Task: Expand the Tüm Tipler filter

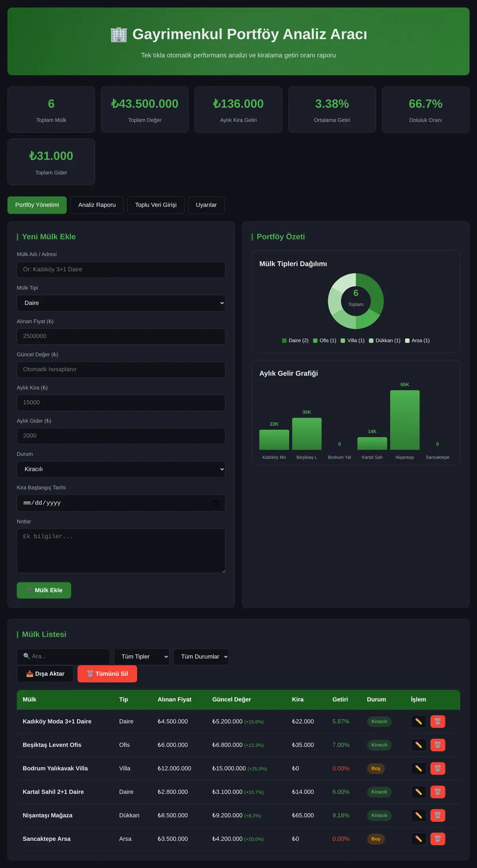Action: (142, 656)
